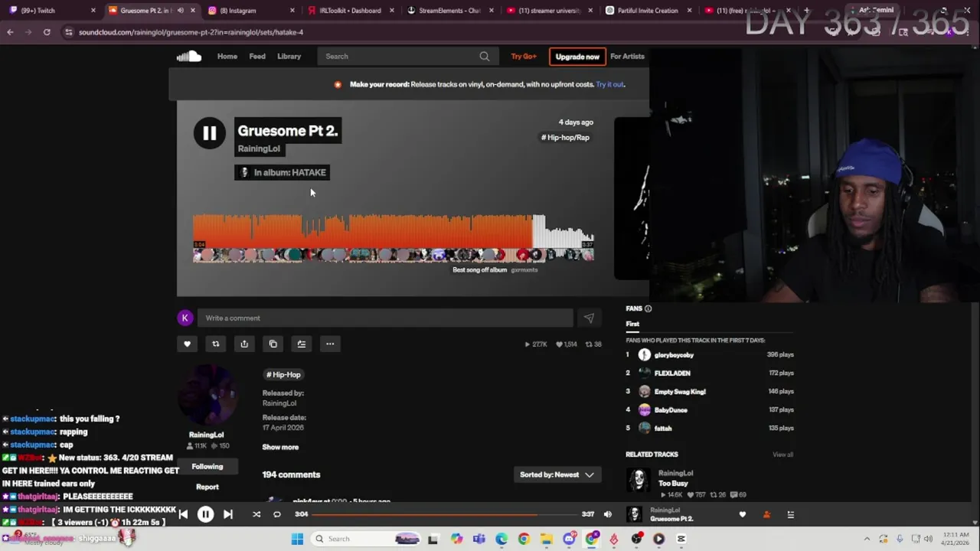Like the now-playing track in player bar

click(742, 515)
